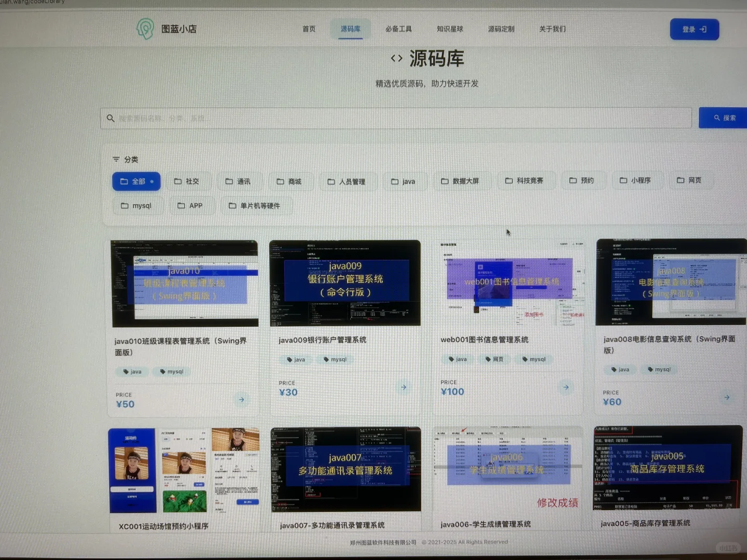The width and height of the screenshot is (747, 560).
Task: Click the arrow icon on web001 card
Action: coord(565,387)
